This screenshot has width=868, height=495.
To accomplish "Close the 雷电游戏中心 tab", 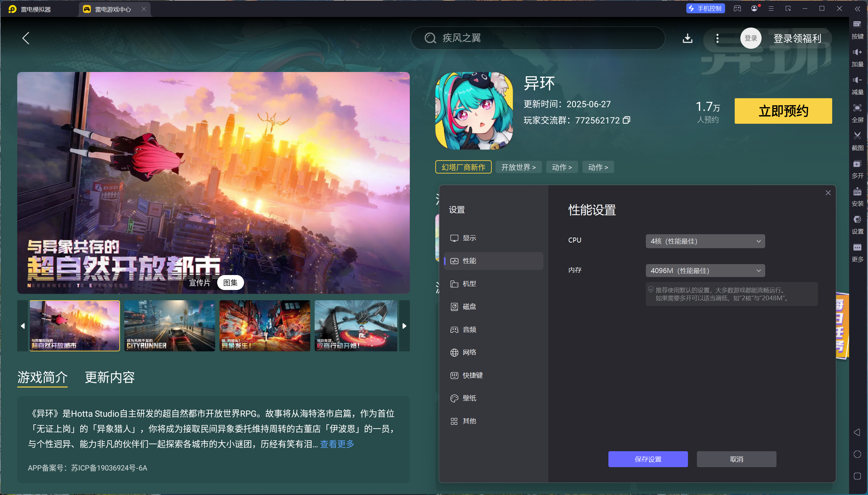I will 144,9.
